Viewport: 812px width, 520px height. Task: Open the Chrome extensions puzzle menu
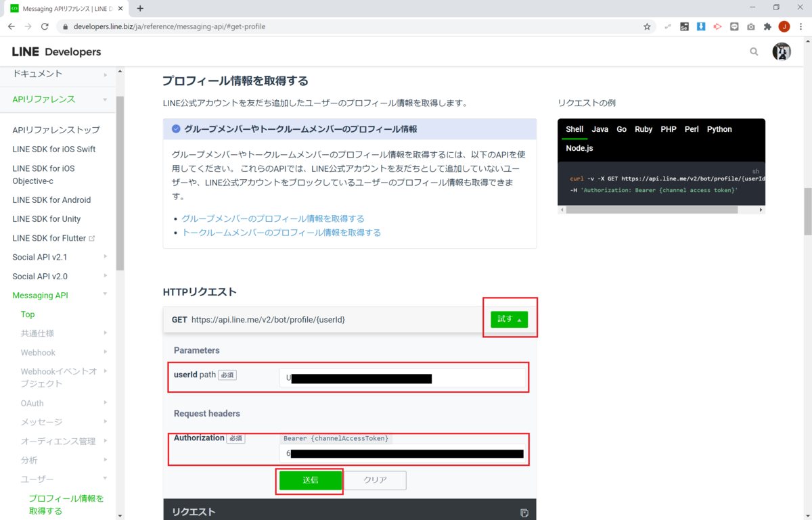click(x=767, y=26)
